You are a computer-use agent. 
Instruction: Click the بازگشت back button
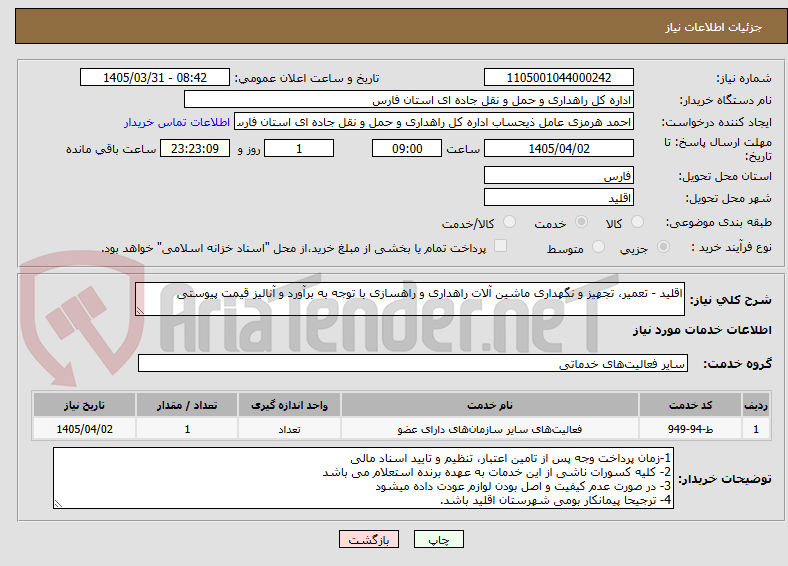click(369, 539)
